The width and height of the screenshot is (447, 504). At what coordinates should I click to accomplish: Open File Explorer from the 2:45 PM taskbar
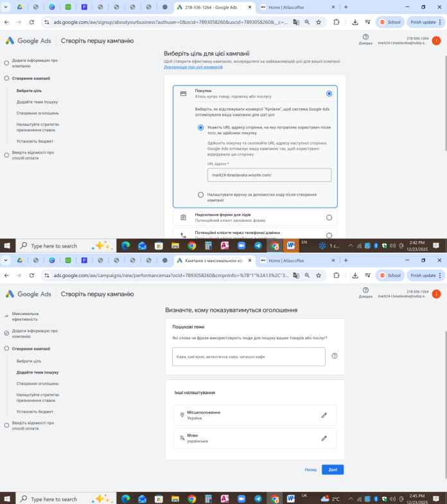click(x=175, y=499)
